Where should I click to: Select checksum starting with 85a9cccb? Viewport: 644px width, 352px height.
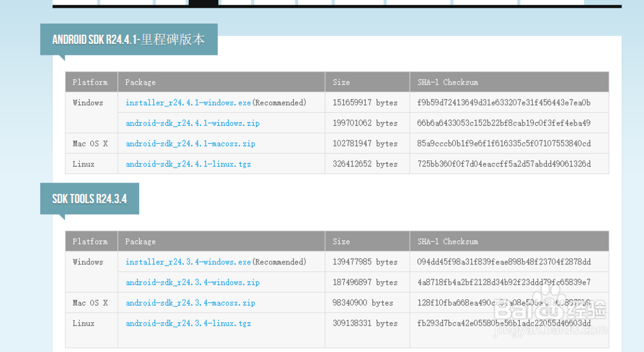tap(504, 144)
